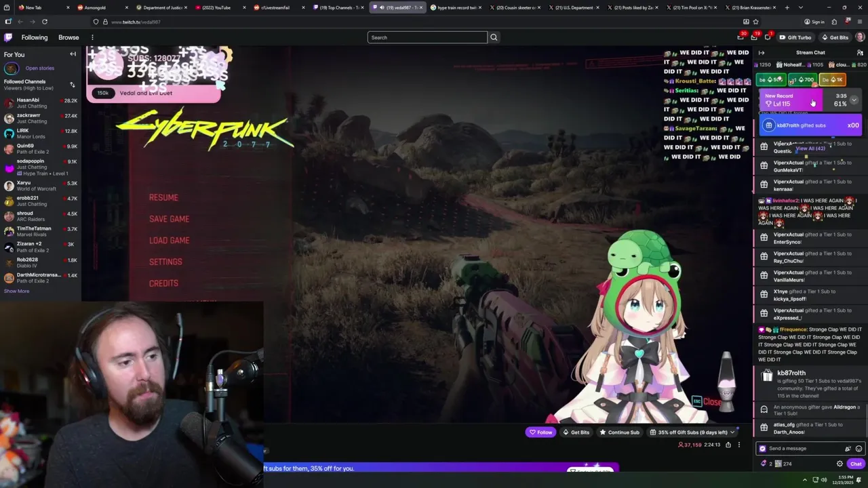Screen dimensions: 868x488
Task: Click the Follow button
Action: tap(540, 432)
